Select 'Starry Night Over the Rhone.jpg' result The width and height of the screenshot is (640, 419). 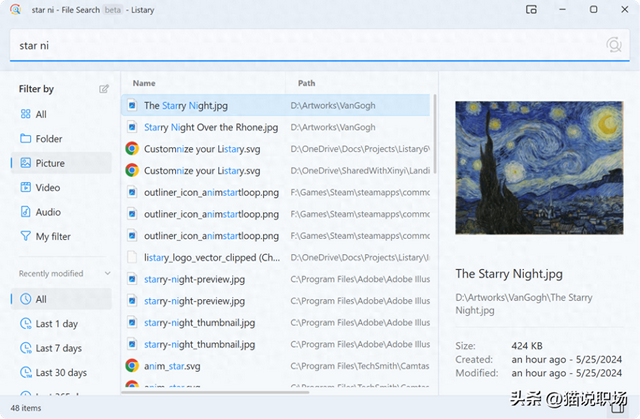pyautogui.click(x=276, y=127)
